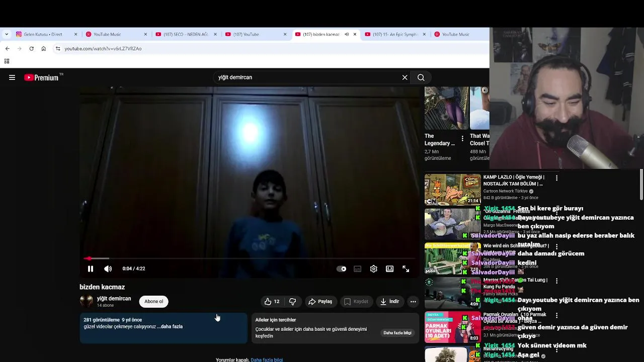Open Cartoon Network Türkiye channel name
The height and width of the screenshot is (362, 644).
tap(505, 191)
